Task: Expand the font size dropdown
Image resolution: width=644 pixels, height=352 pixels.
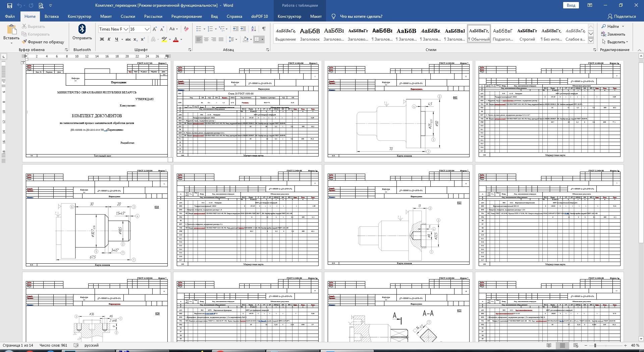Action: pyautogui.click(x=147, y=29)
